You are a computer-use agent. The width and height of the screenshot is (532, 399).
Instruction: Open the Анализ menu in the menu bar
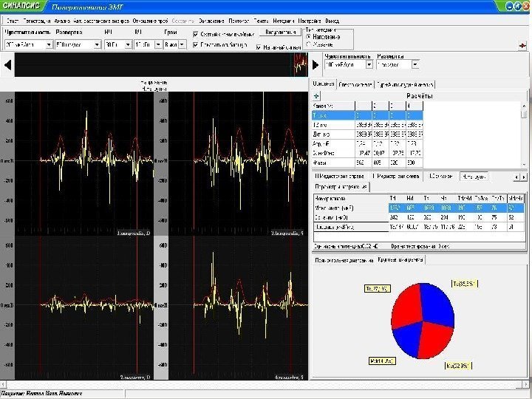point(61,21)
